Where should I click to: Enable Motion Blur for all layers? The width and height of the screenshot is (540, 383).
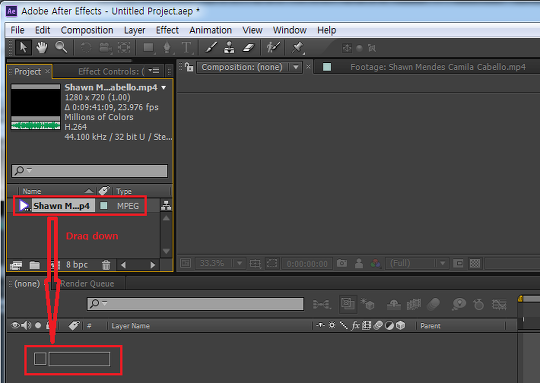click(433, 304)
